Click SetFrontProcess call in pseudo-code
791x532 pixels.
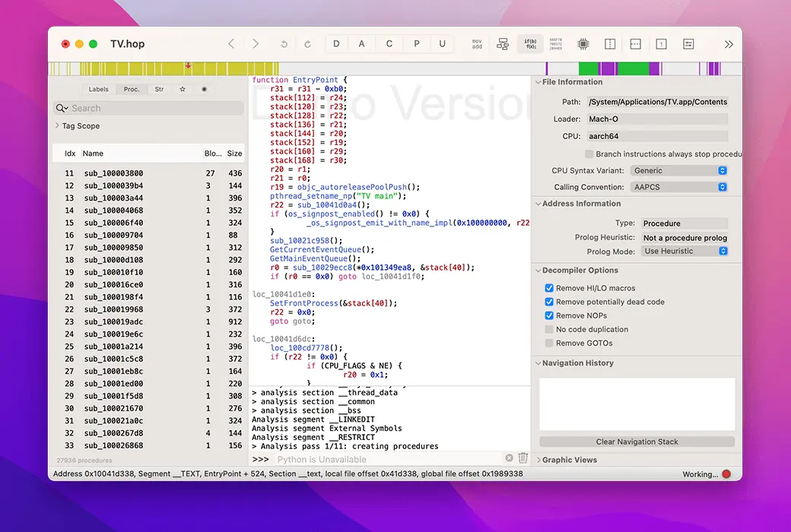tap(303, 303)
